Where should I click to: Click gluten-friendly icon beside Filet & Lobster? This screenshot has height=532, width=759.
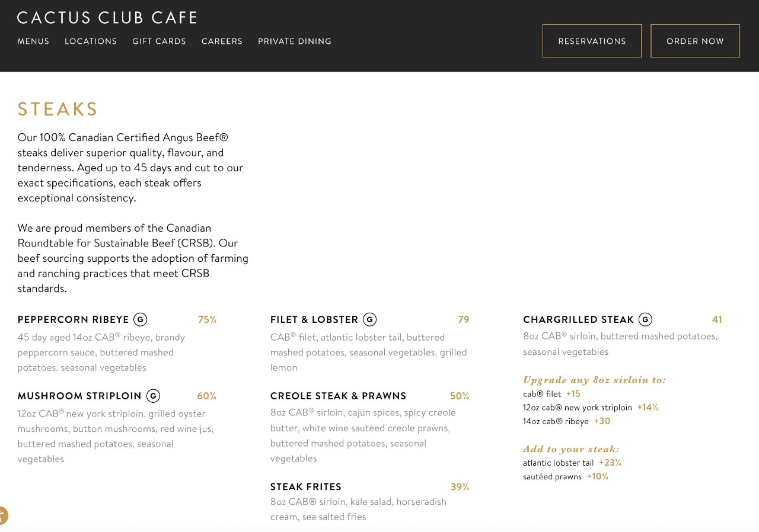pyautogui.click(x=369, y=320)
